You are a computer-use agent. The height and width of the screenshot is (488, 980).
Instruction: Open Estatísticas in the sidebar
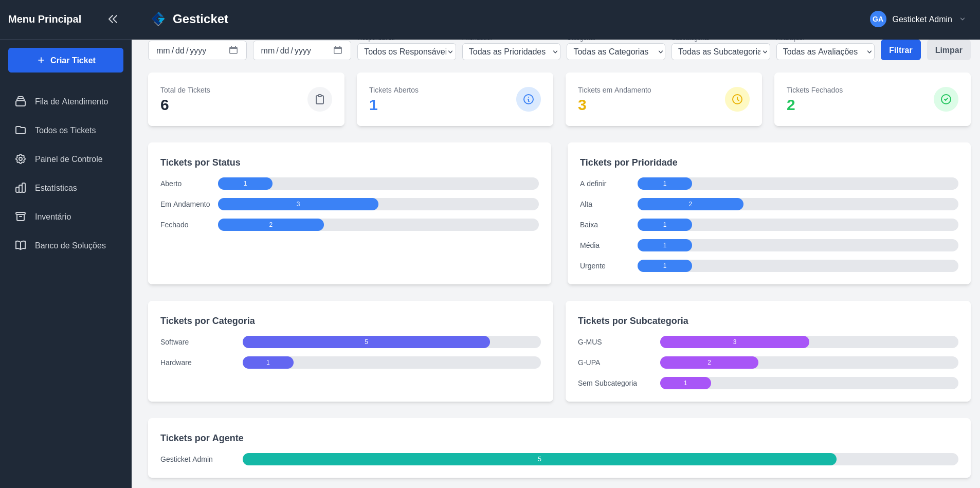tap(56, 188)
